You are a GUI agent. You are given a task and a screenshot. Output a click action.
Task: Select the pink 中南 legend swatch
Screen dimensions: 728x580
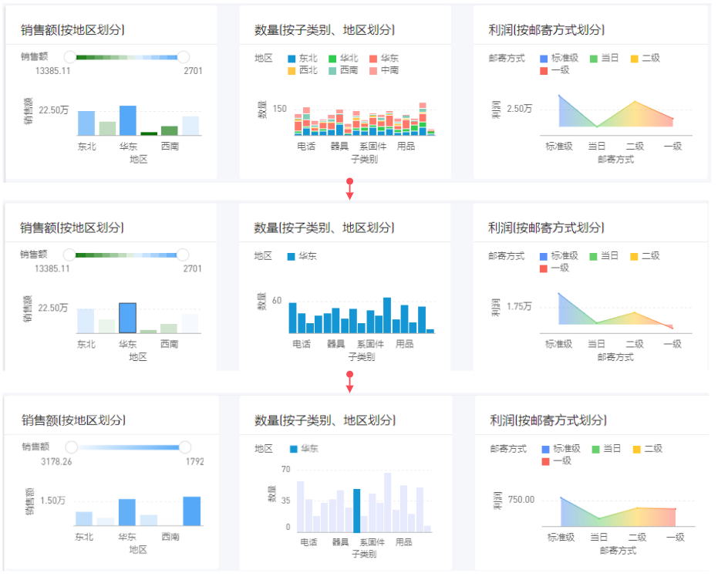[x=373, y=71]
